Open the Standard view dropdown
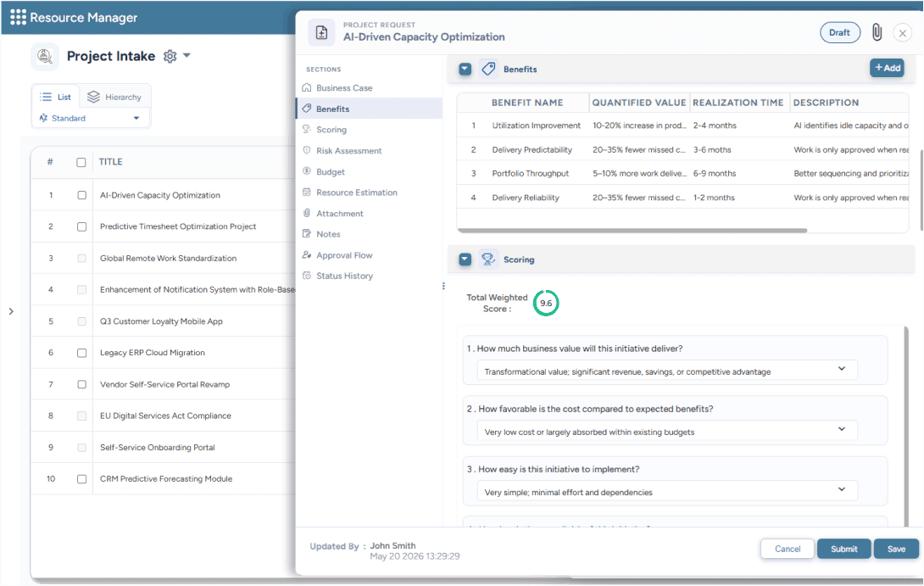Image resolution: width=924 pixels, height=586 pixels. (x=90, y=118)
